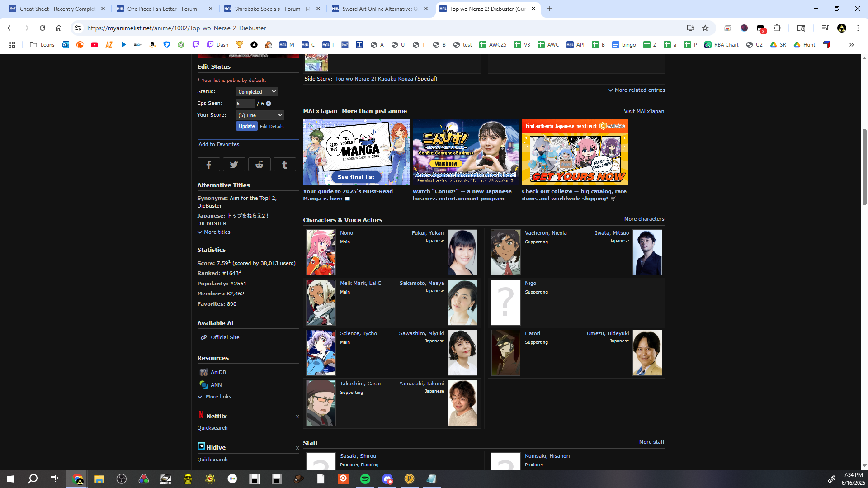Open YouTube bookmark icon

coord(94,45)
